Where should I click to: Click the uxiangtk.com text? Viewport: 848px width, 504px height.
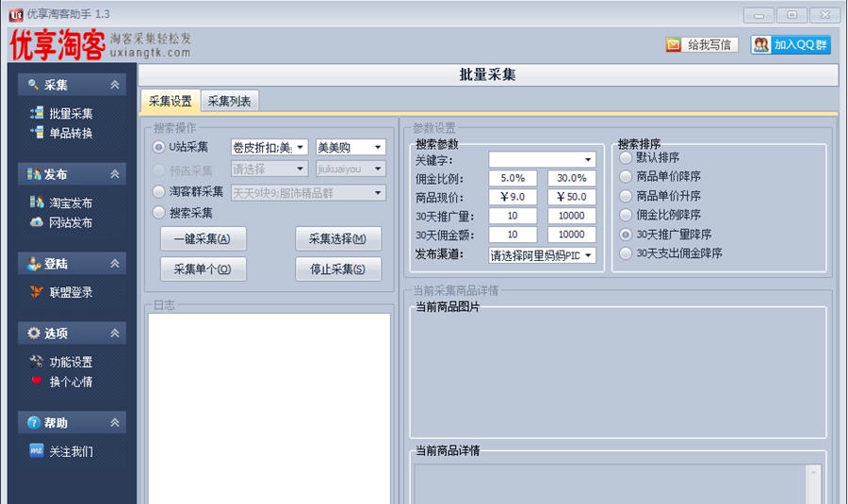tap(150, 53)
